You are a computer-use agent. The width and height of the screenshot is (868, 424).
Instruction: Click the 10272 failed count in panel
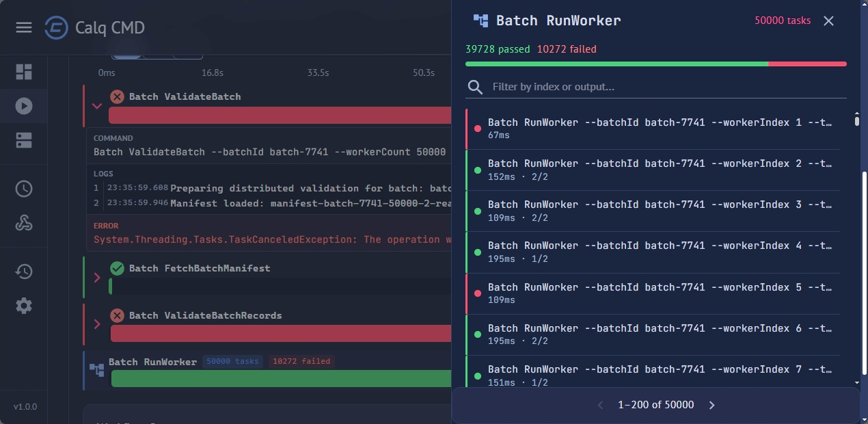tap(567, 49)
